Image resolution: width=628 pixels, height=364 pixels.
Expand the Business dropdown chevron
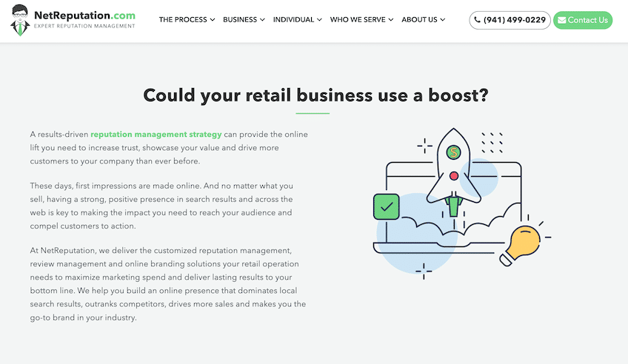click(x=262, y=19)
